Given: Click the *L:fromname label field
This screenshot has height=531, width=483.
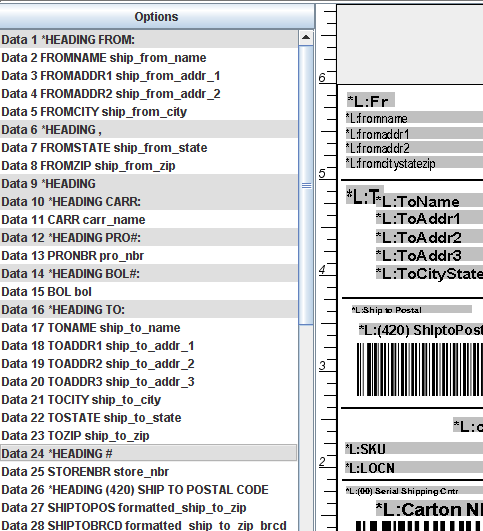Looking at the screenshot, I should [x=414, y=118].
